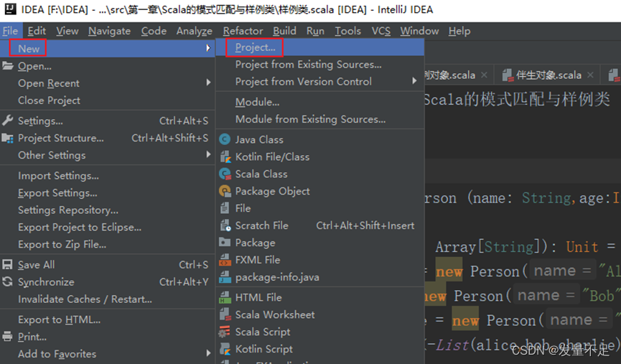Open the Tools menu

[x=347, y=31]
